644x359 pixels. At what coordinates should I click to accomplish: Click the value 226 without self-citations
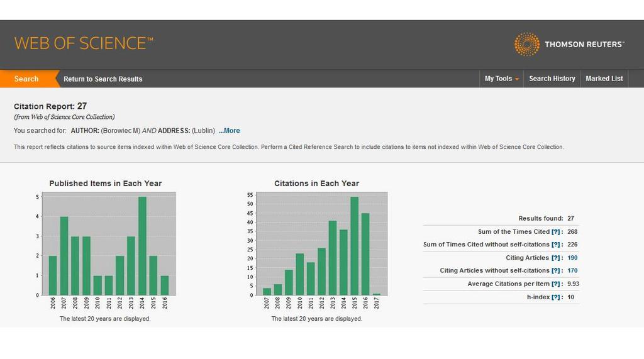point(572,245)
